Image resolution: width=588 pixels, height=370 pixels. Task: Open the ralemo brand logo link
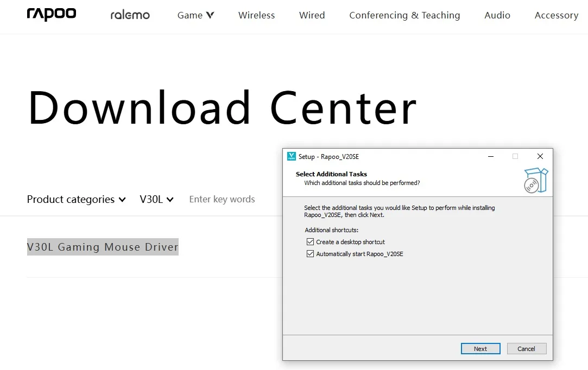[130, 15]
